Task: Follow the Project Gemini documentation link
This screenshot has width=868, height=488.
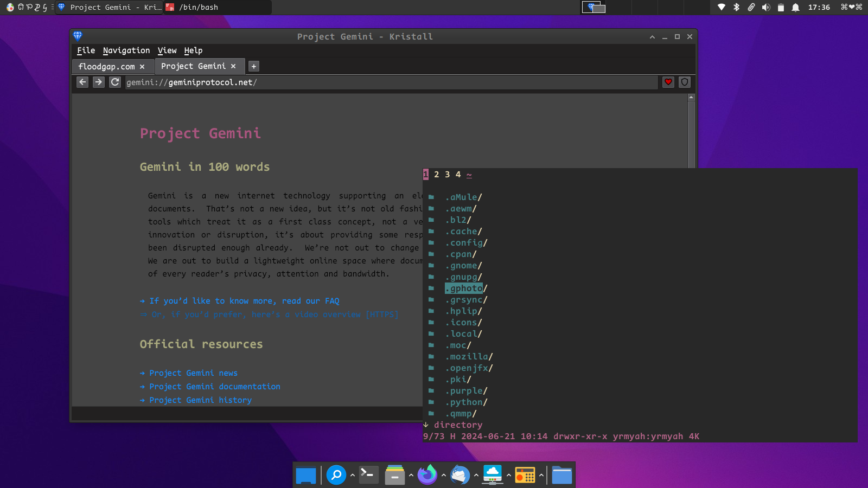Action: pos(214,387)
